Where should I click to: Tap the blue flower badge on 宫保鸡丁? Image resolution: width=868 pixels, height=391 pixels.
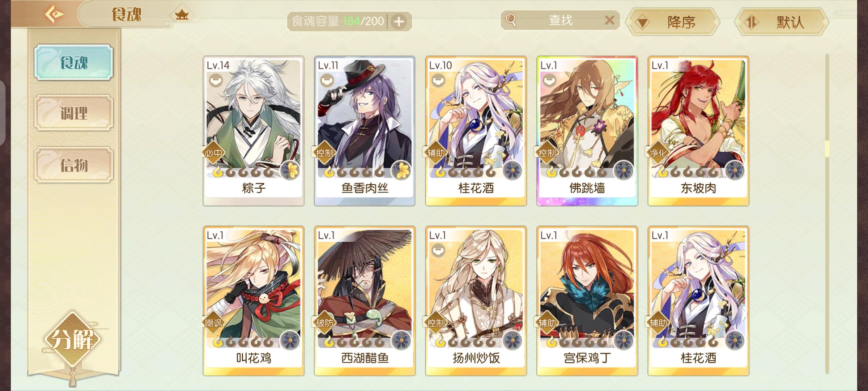click(x=624, y=340)
